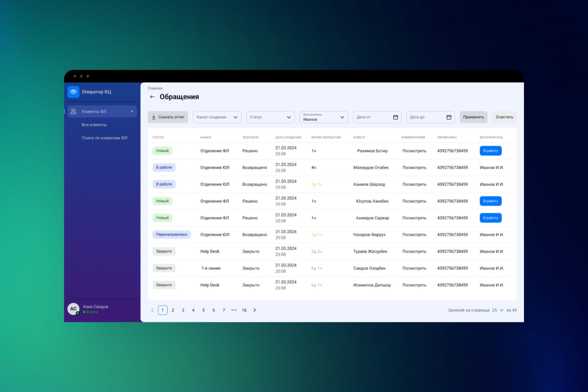Image resolution: width=588 pixels, height=392 pixels.
Task: Open the Дата до calendar icon
Action: pyautogui.click(x=449, y=117)
